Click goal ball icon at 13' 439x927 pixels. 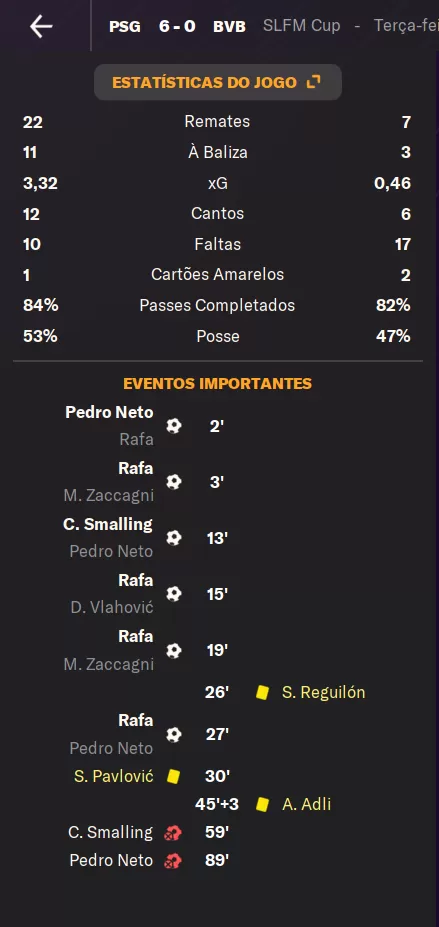click(174, 538)
